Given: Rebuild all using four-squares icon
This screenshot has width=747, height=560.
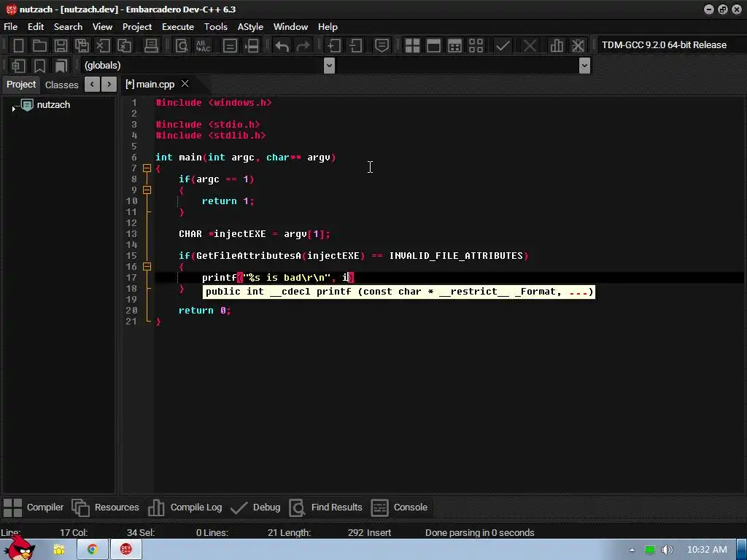Looking at the screenshot, I should click(476, 46).
